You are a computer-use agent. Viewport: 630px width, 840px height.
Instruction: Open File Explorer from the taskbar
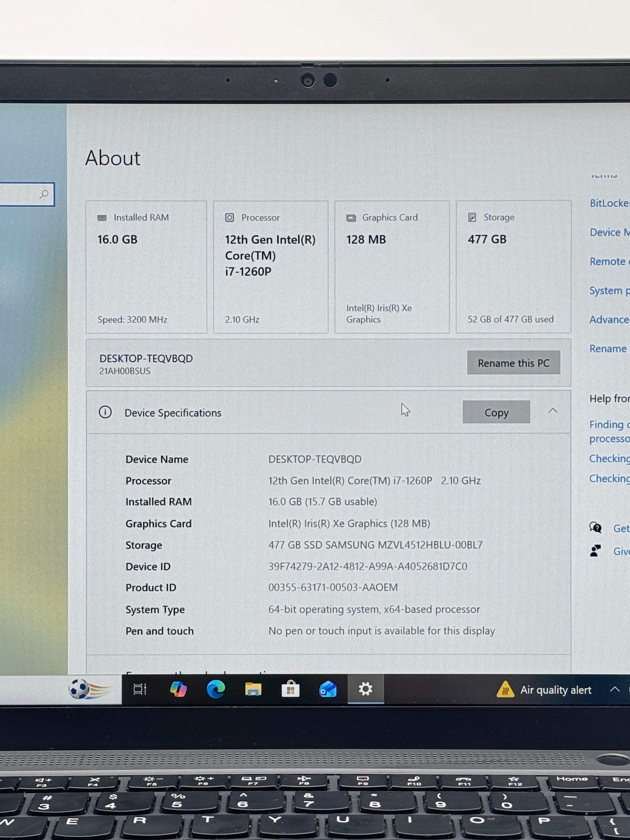pos(253,689)
